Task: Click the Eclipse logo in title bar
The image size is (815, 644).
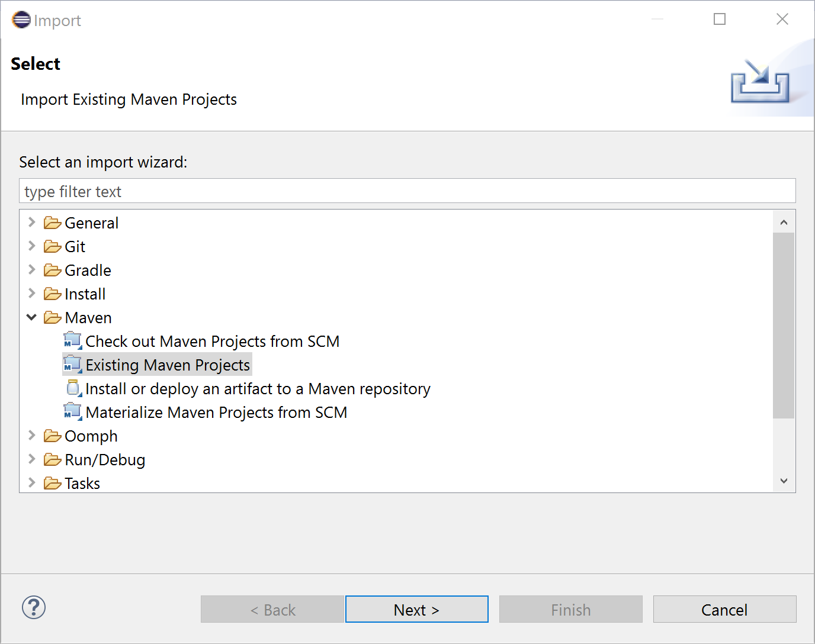Action: coord(21,20)
